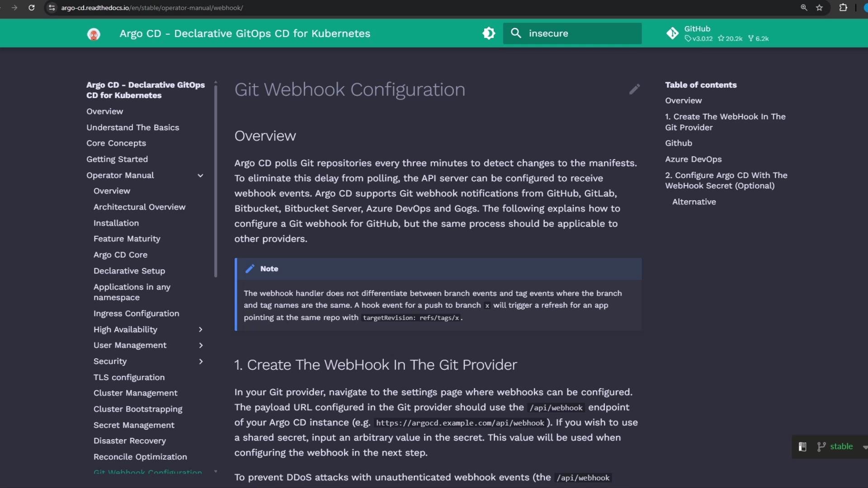
Task: Collapse the Operator Manual section chevron
Action: tap(200, 175)
